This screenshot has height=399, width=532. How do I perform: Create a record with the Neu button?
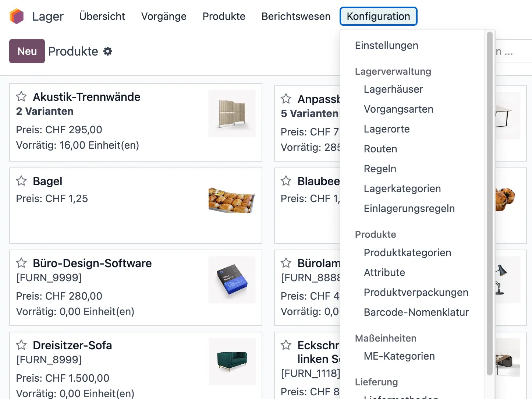point(27,51)
